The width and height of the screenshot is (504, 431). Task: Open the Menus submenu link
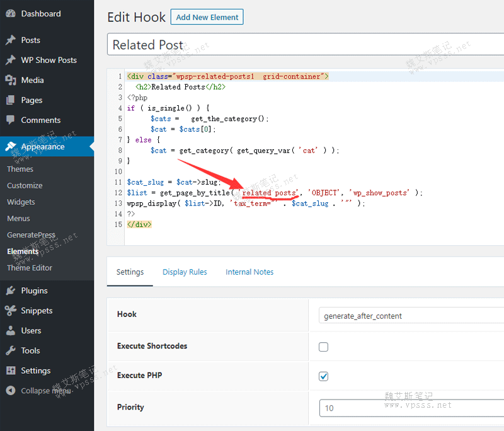18,219
